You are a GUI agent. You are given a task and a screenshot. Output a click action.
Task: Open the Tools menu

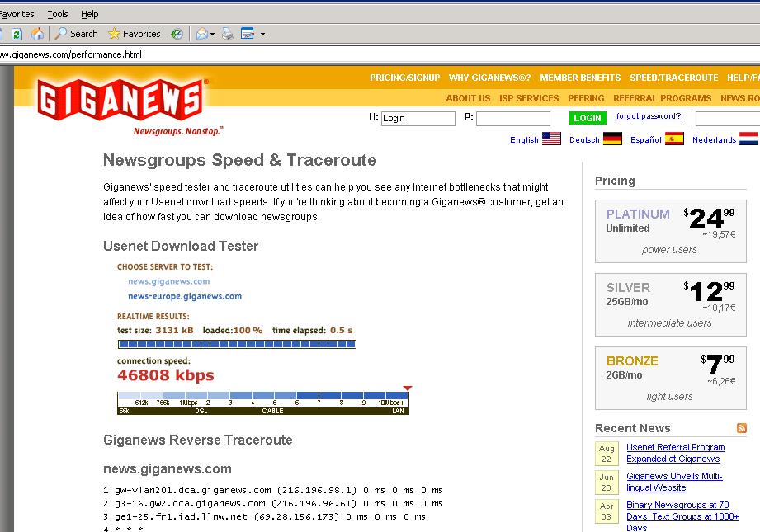click(x=58, y=14)
